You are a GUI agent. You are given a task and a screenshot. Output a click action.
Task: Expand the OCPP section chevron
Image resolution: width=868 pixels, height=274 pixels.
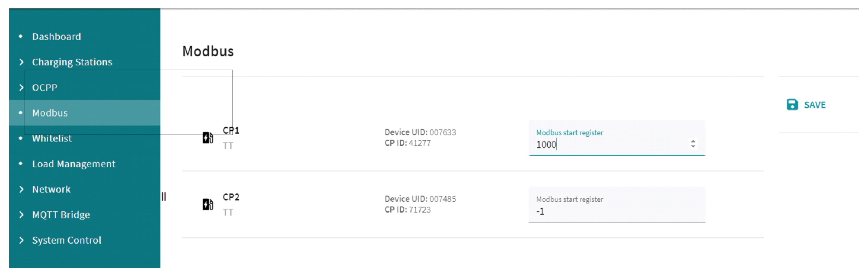coord(21,88)
